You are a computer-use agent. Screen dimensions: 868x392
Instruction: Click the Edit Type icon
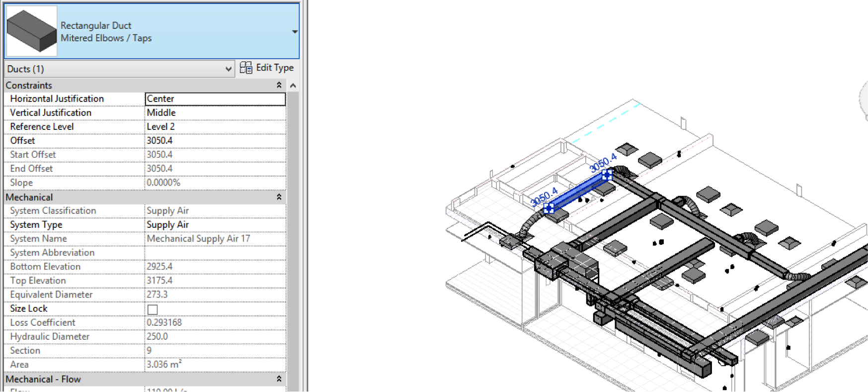[246, 68]
